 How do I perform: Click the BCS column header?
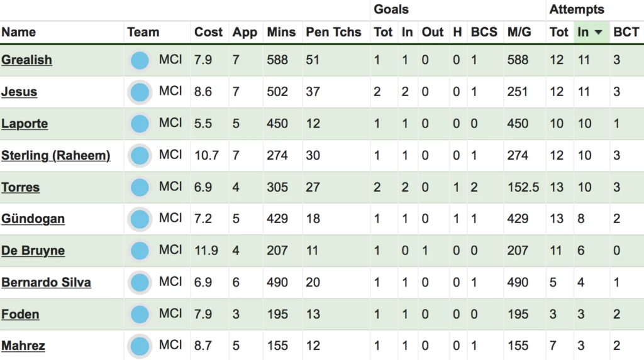point(484,32)
